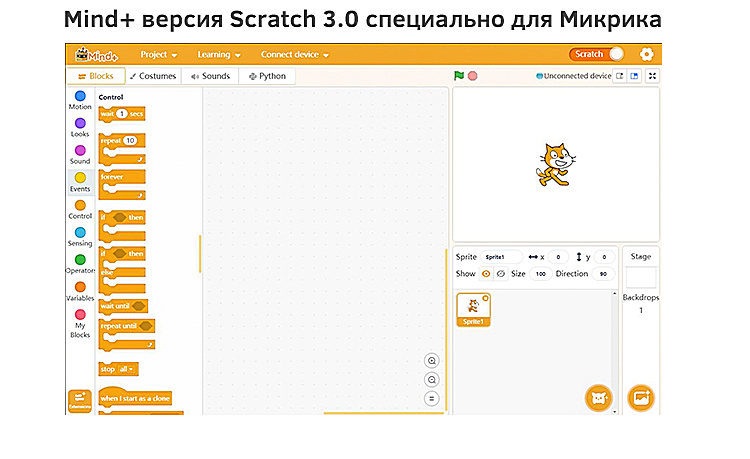Click the block palette scrollbar

pyautogui.click(x=200, y=253)
